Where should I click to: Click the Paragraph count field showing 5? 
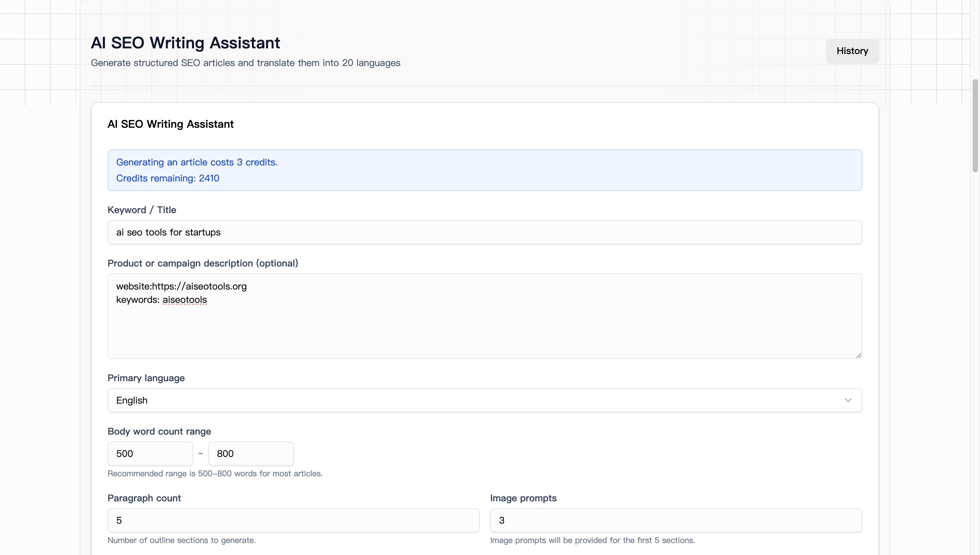tap(293, 520)
